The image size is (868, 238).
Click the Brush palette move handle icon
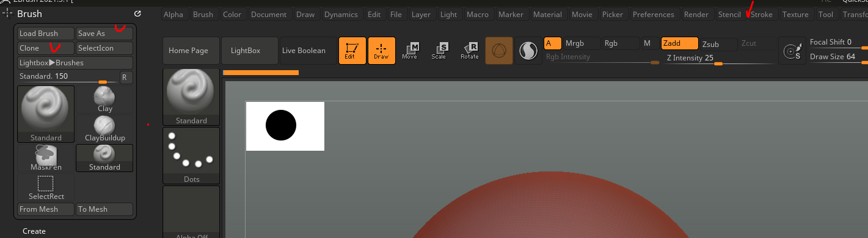(8, 13)
